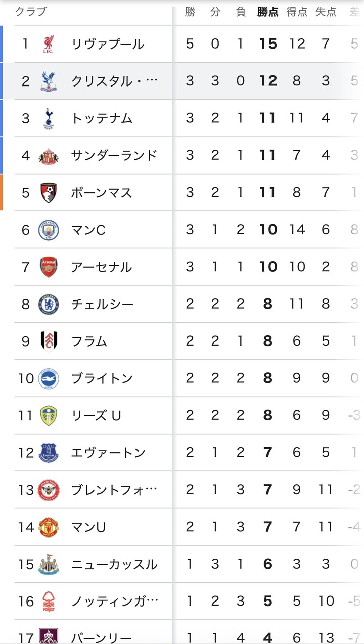Click the Brighton seagull crest icon

tap(49, 378)
